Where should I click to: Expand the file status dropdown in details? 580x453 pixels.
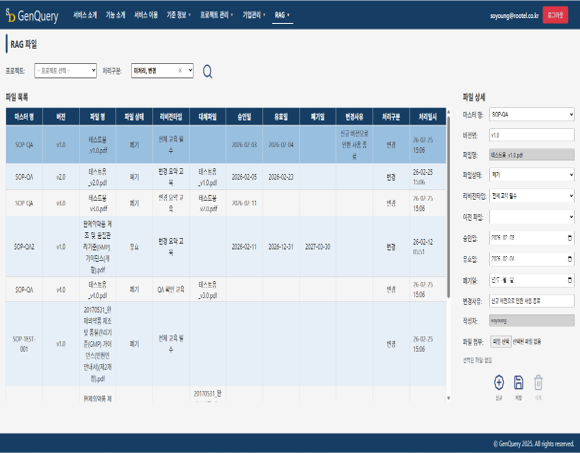532,175
